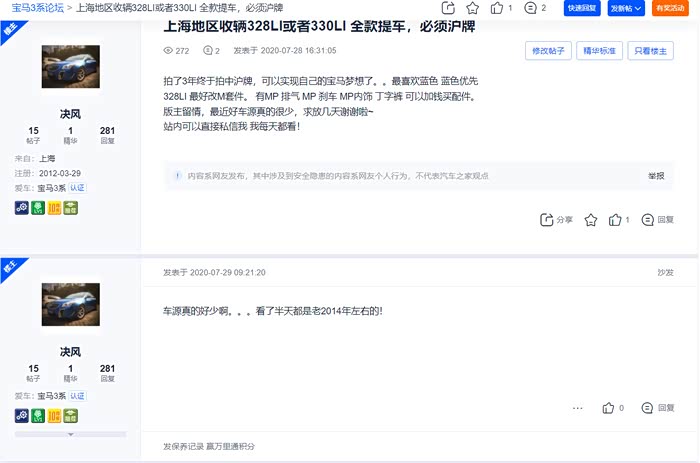Image resolution: width=700 pixels, height=463 pixels.
Task: Open the 宝马3系论坛 breadcrumb link
Action: 37,8
